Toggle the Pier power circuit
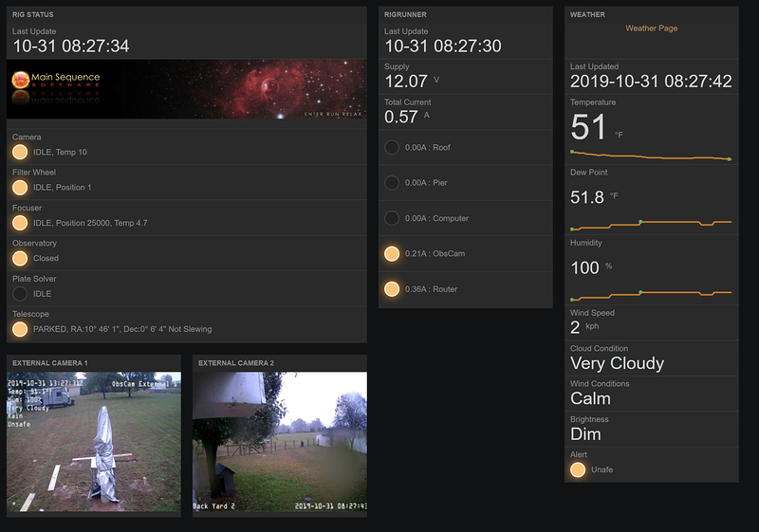The width and height of the screenshot is (759, 532). pyautogui.click(x=392, y=183)
